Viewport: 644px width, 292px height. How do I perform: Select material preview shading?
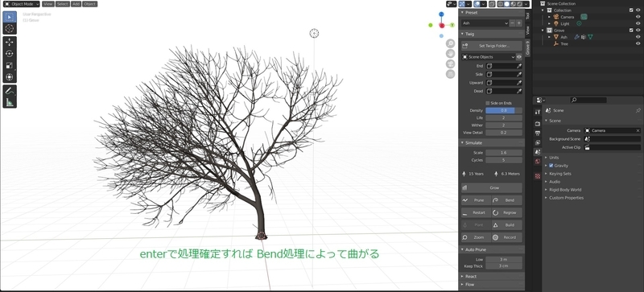513,4
